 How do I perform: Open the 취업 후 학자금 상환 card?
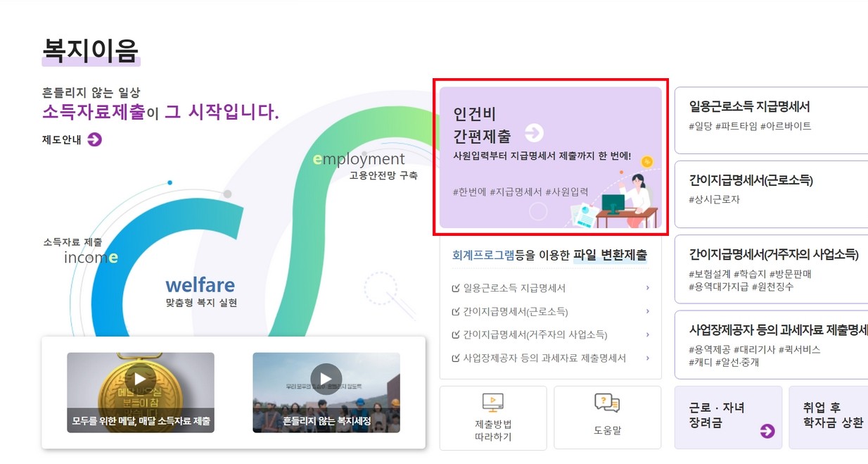829,417
